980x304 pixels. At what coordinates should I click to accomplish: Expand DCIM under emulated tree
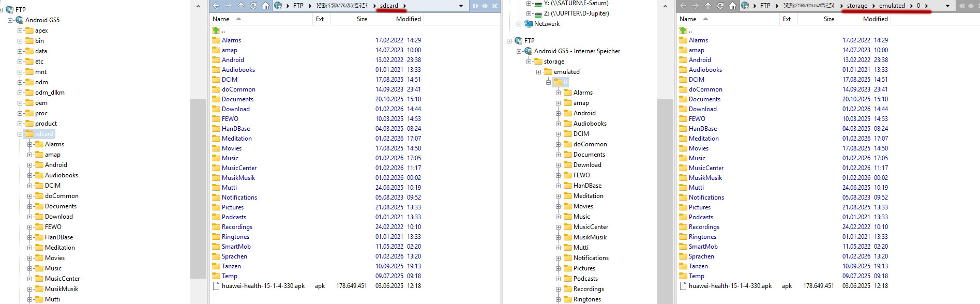[559, 134]
